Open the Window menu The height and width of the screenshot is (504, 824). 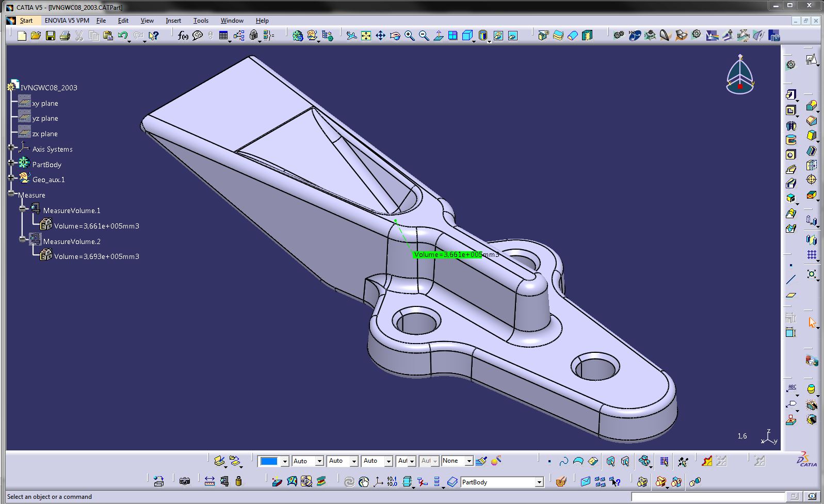pyautogui.click(x=232, y=21)
